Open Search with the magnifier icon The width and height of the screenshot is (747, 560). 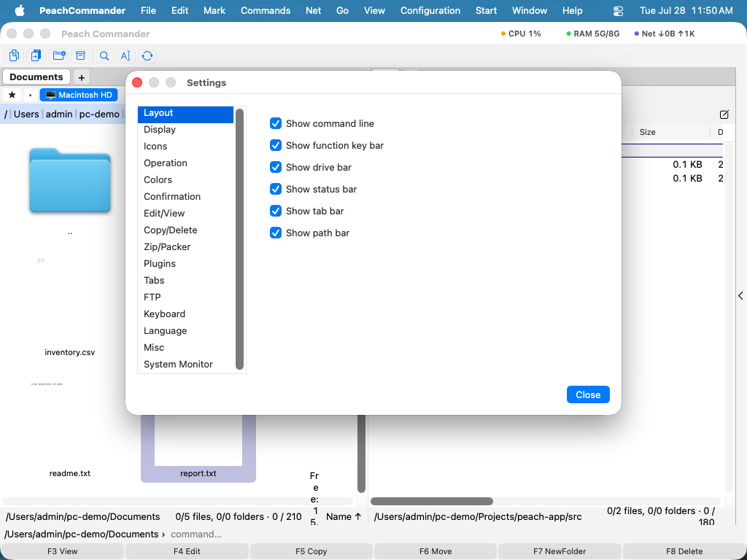click(x=104, y=55)
